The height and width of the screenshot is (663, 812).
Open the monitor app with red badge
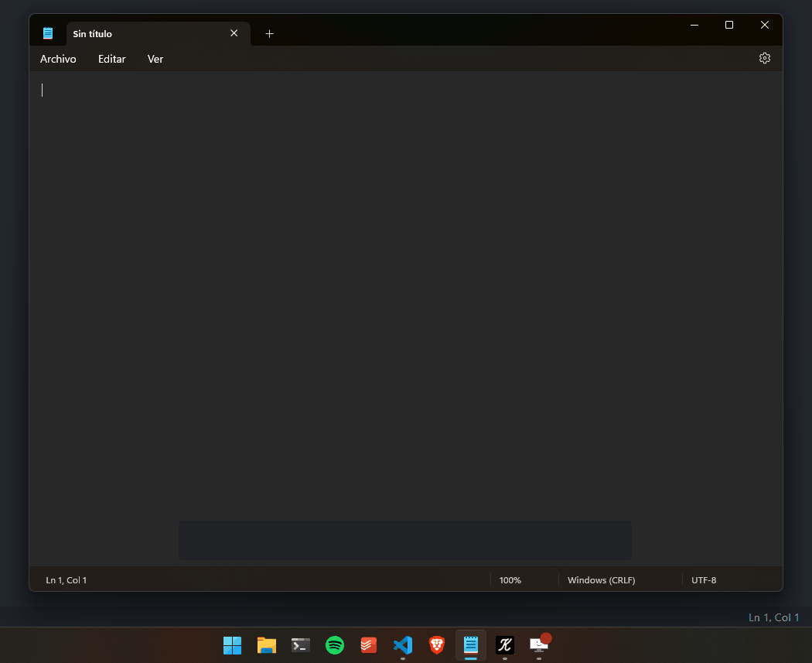pos(539,644)
